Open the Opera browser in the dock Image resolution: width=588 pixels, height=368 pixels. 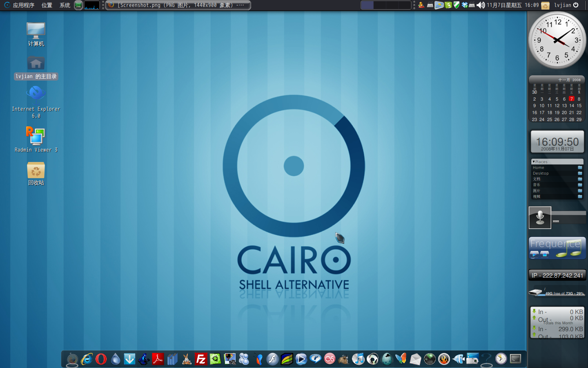101,359
